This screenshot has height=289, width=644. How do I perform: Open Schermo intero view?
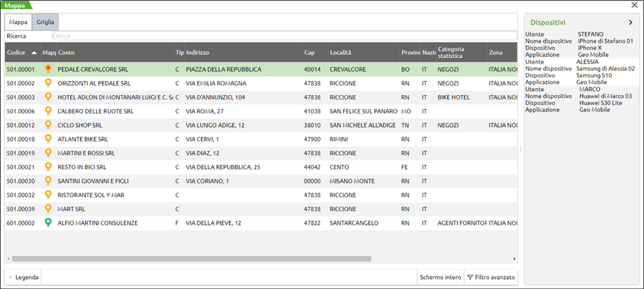[440, 277]
